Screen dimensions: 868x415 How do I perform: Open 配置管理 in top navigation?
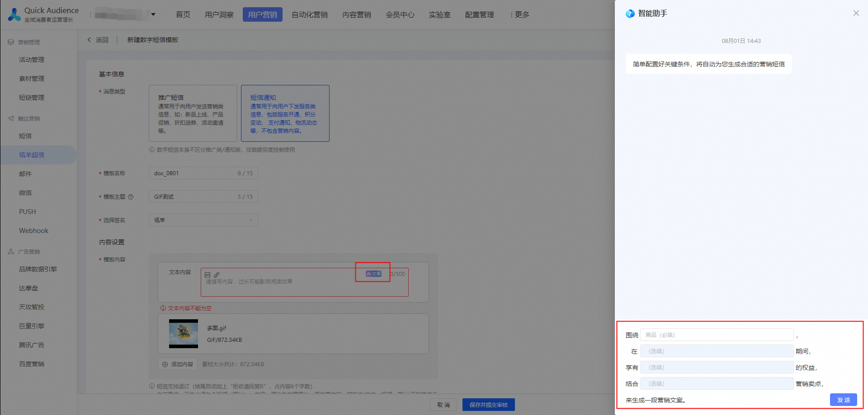[x=480, y=14]
